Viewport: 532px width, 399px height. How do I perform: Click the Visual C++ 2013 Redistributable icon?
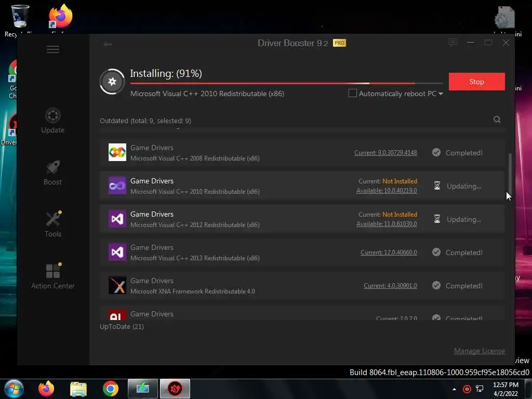117,252
